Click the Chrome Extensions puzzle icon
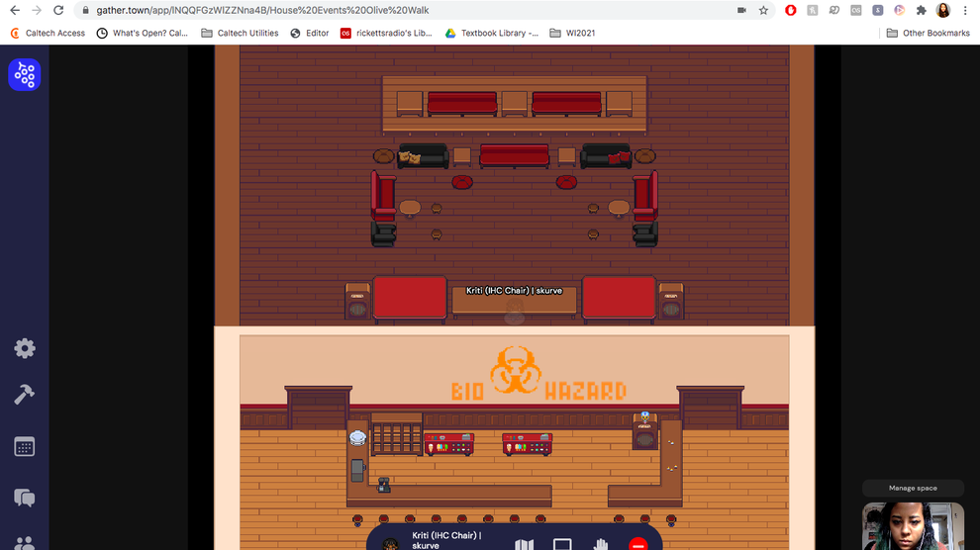Viewport: 980px width, 550px height. tap(921, 10)
